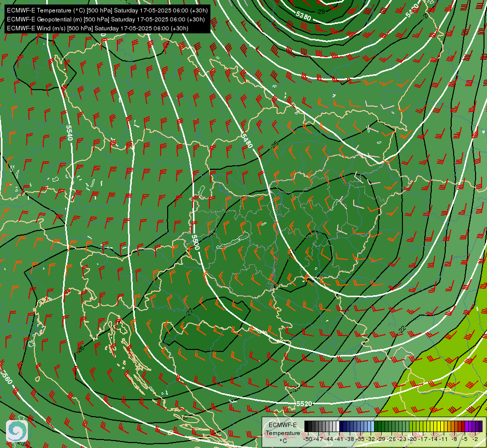Viewport: 487px width, 448px height.
Task: Click the -25 isotherm label
Action: pos(274,145)
